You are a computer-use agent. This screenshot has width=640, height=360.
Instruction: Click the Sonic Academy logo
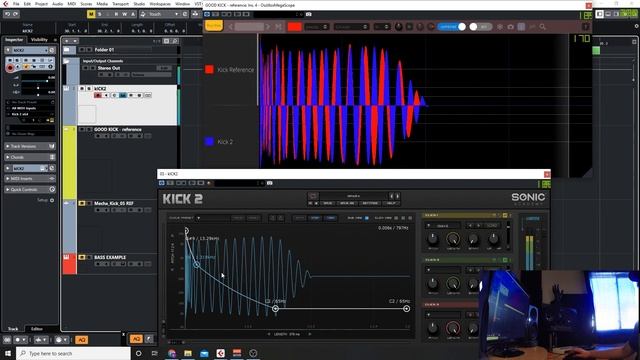(x=528, y=199)
